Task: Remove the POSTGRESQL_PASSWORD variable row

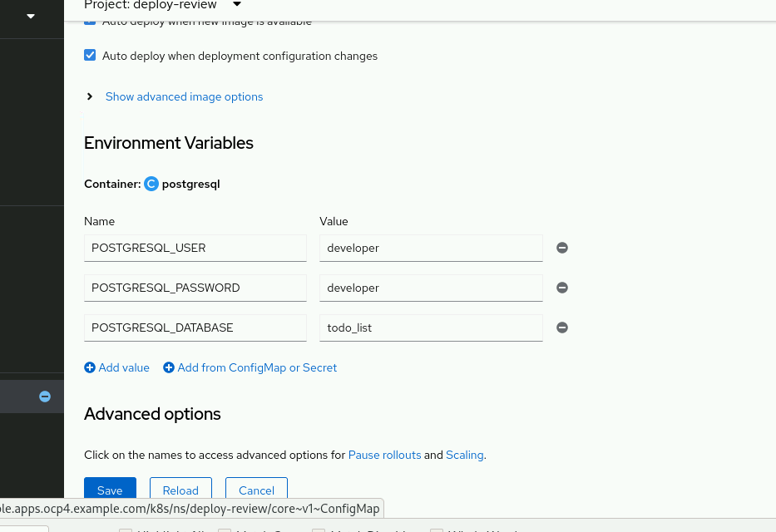Action: pyautogui.click(x=562, y=288)
